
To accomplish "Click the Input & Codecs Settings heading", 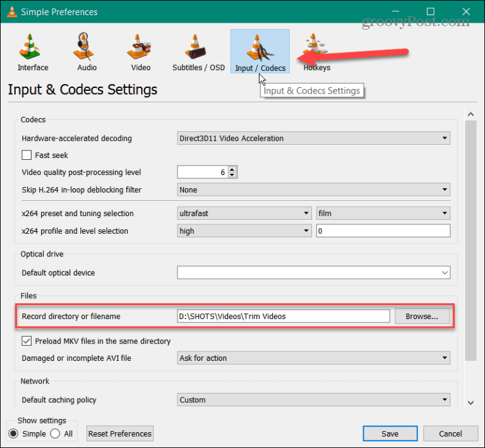I will pyautogui.click(x=83, y=90).
